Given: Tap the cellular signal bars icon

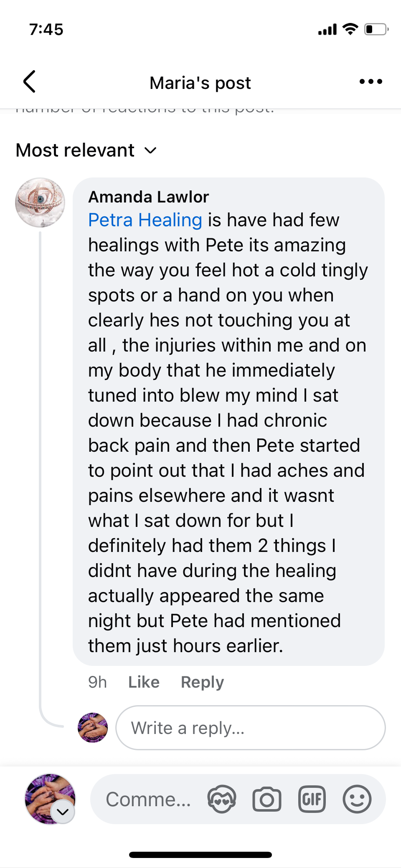Looking at the screenshot, I should tap(327, 30).
